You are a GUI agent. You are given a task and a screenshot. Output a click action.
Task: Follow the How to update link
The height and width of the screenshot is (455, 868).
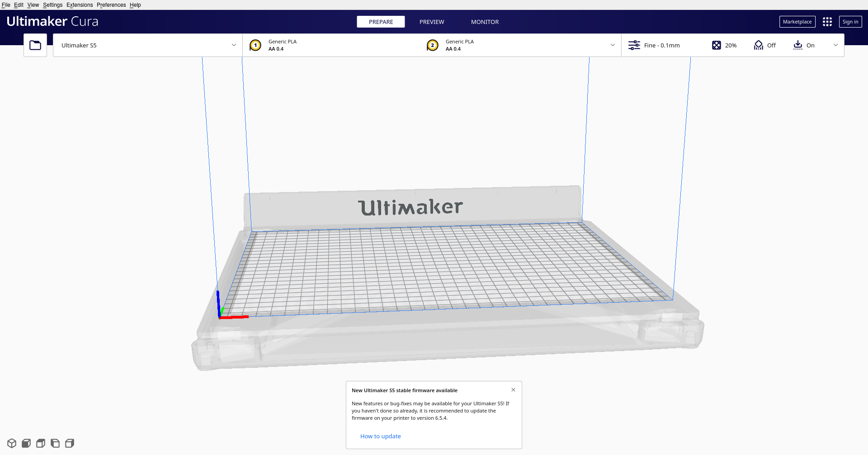pos(380,436)
